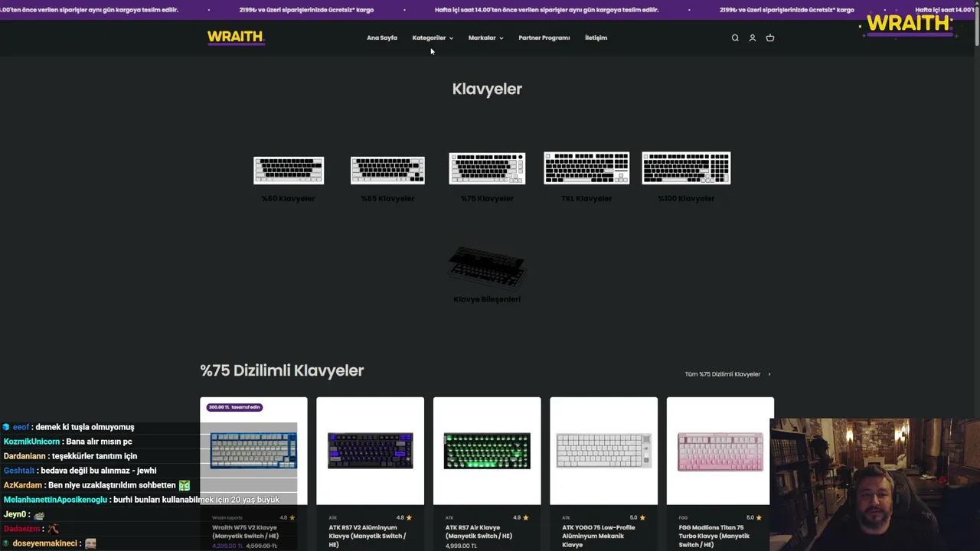
Task: Open the ATK RS7 Air green keyboard image
Action: click(x=487, y=451)
